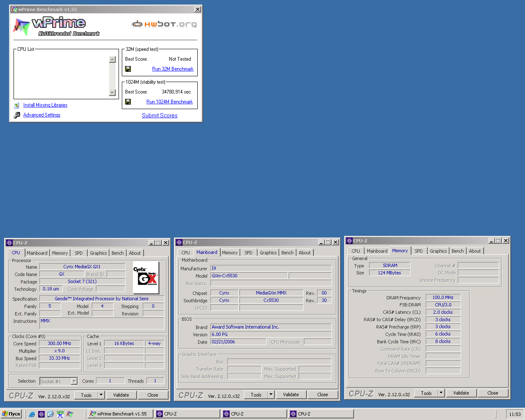
Task: Click Run 32M Benchmark link
Action: (x=173, y=69)
